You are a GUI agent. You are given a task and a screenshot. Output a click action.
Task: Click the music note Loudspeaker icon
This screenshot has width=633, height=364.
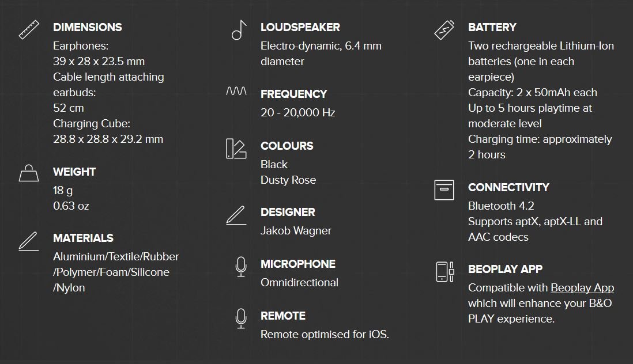(239, 30)
